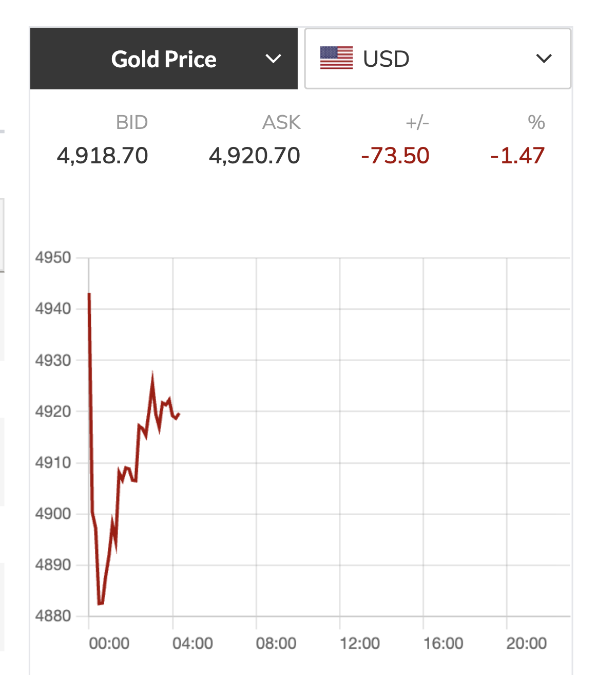
Task: Click the 4880 y-axis label
Action: click(x=53, y=616)
